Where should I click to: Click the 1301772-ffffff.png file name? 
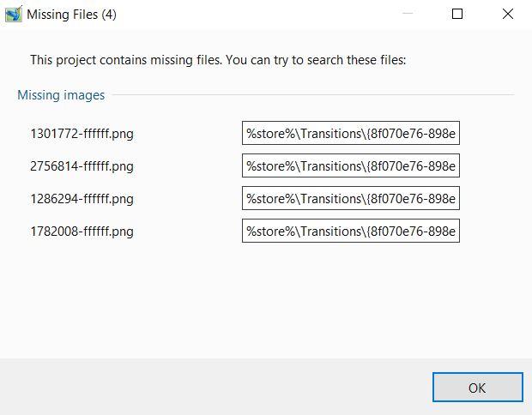[82, 134]
